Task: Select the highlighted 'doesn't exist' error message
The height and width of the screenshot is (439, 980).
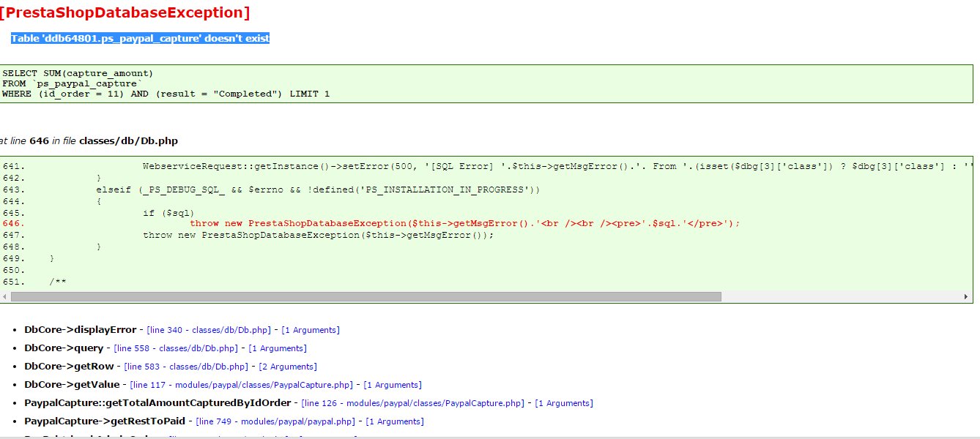Action: (140, 38)
